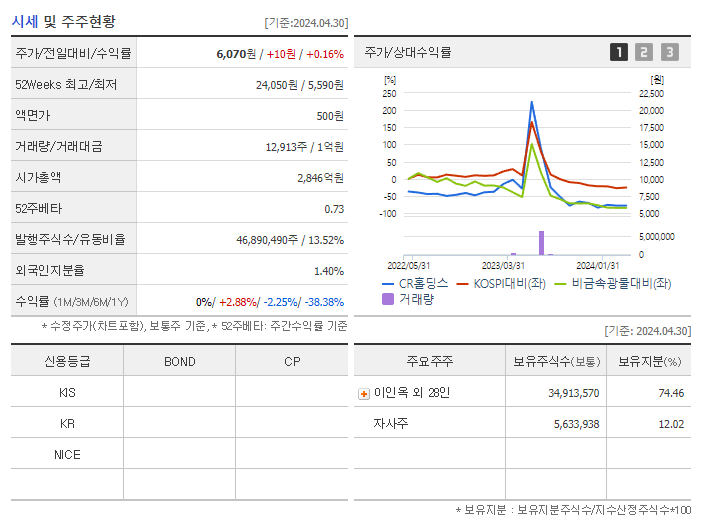Switch to chart period tab 3
Screen dimensions: 702x525
670,52
